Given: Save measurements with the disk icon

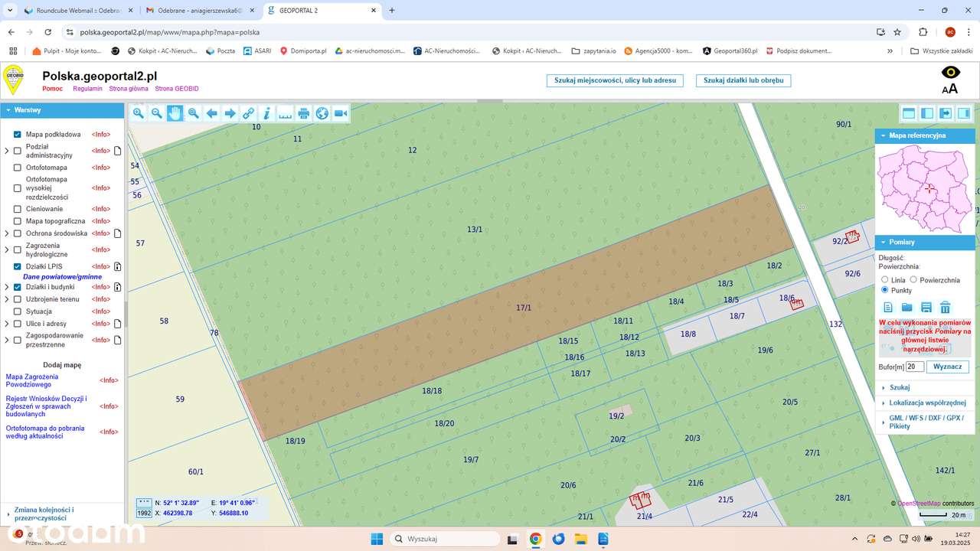Looking at the screenshot, I should pyautogui.click(x=926, y=308).
